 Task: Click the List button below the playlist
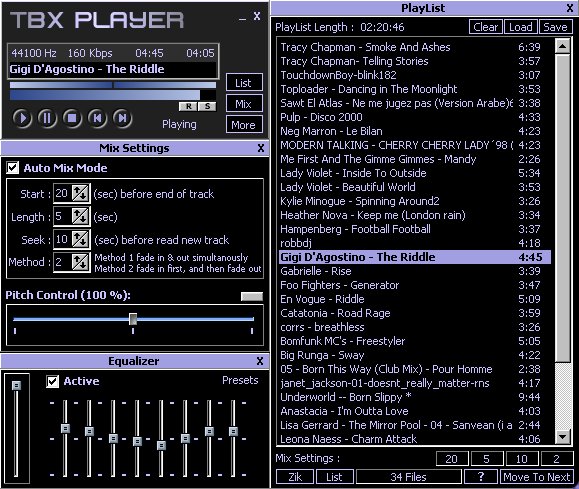pyautogui.click(x=334, y=477)
